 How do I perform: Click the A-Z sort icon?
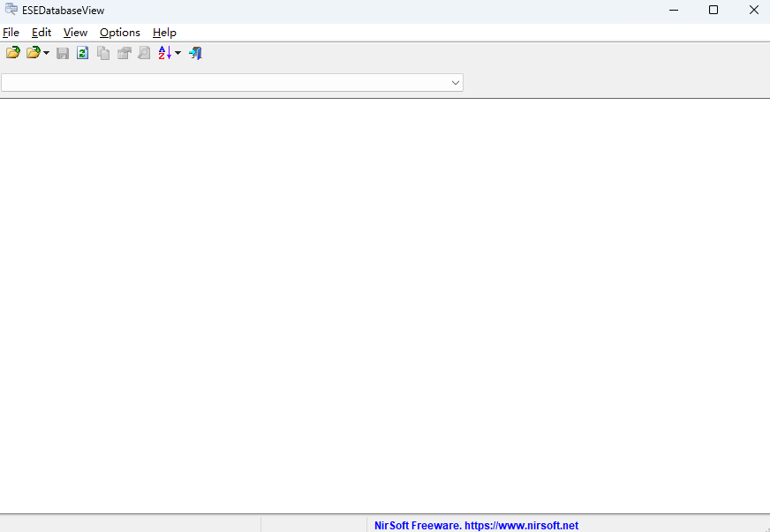pos(165,53)
